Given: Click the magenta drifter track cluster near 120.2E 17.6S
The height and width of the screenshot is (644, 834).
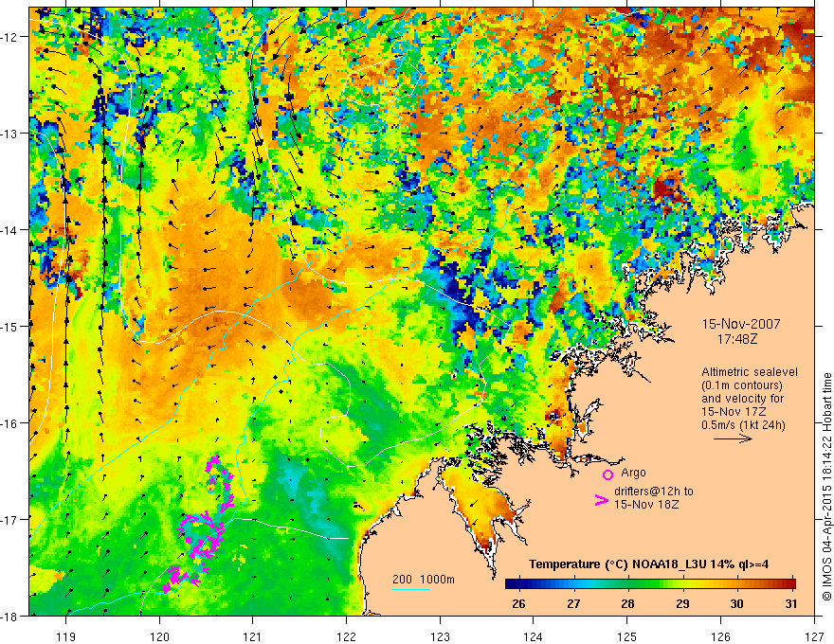Looking at the screenshot, I should pos(182,580).
